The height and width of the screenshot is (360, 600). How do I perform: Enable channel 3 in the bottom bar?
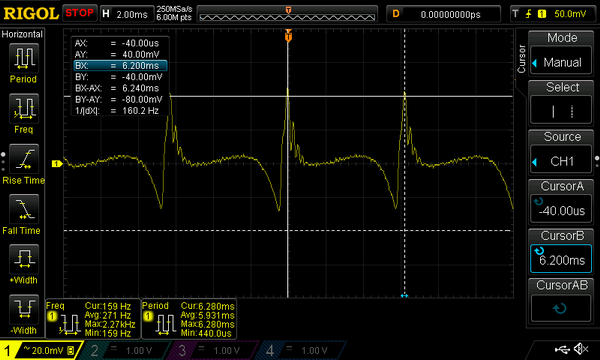point(214,350)
